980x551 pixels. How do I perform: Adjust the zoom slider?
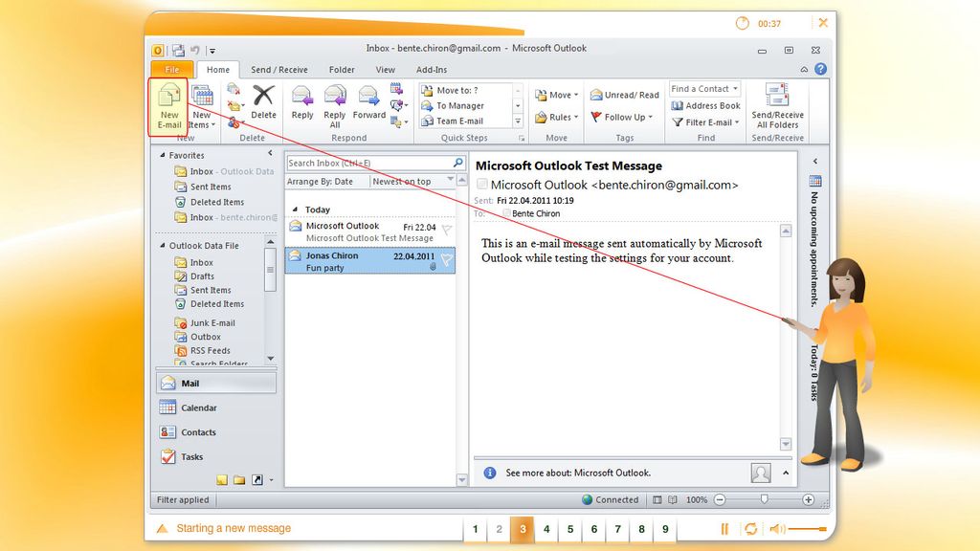tap(764, 499)
